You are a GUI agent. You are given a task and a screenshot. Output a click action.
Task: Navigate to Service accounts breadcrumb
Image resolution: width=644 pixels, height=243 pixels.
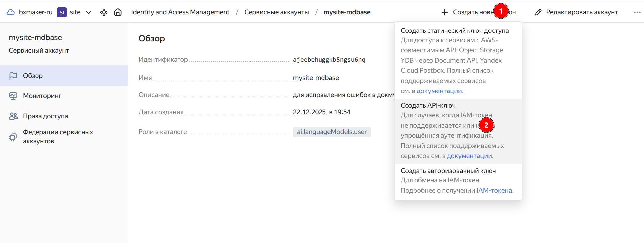pyautogui.click(x=276, y=12)
